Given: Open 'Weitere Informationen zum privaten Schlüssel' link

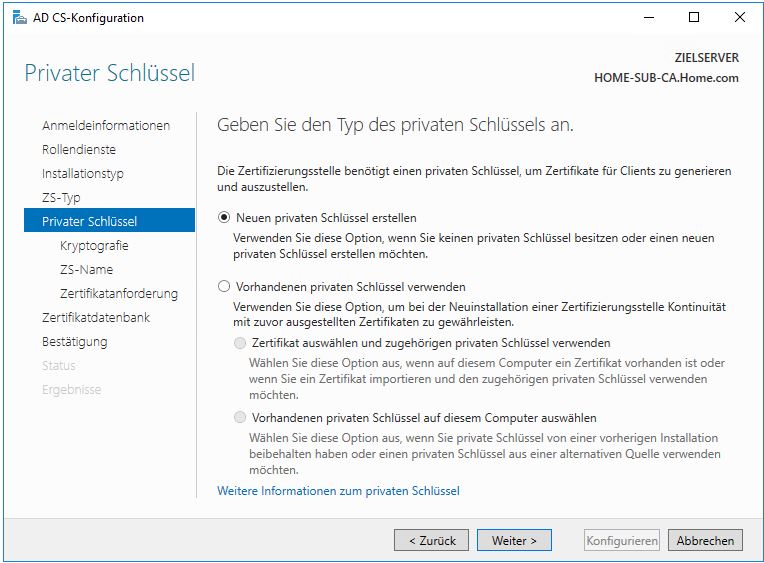Looking at the screenshot, I should pyautogui.click(x=338, y=491).
